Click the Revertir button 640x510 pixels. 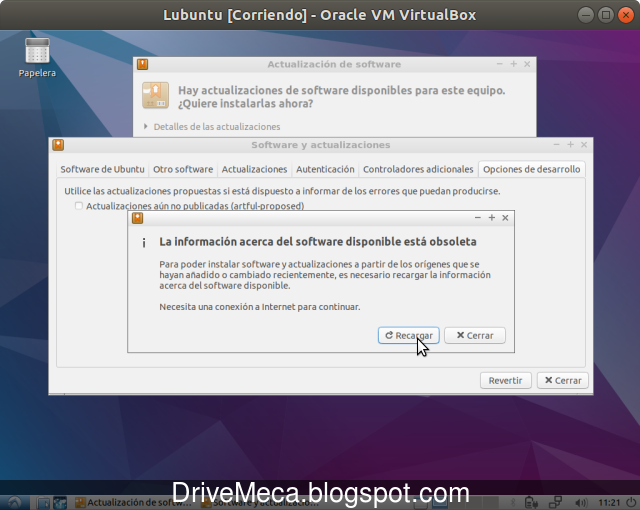pos(505,380)
